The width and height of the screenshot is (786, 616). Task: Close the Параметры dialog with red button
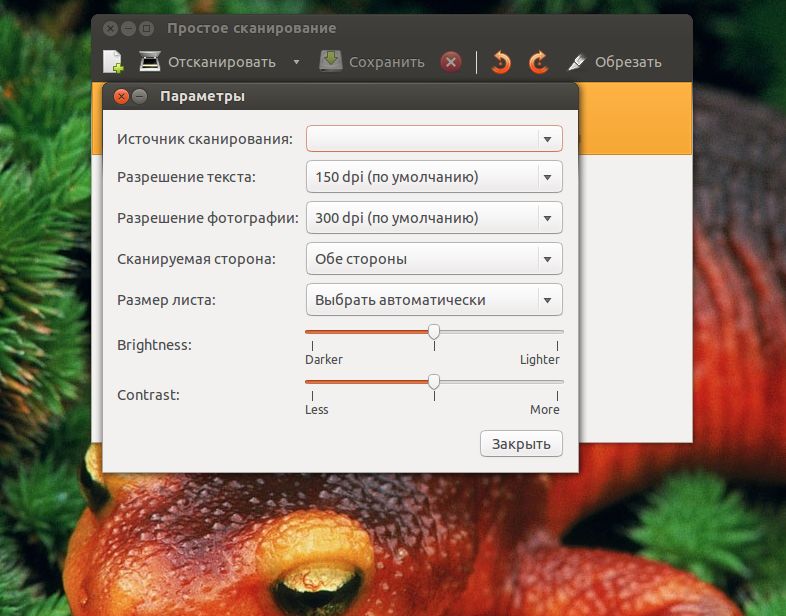pos(121,96)
